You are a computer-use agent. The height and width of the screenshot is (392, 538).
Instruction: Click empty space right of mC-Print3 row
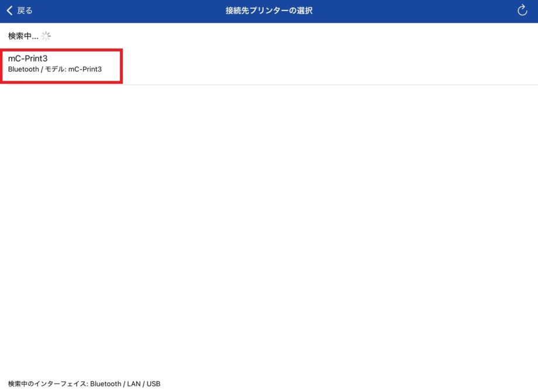[x=327, y=64]
